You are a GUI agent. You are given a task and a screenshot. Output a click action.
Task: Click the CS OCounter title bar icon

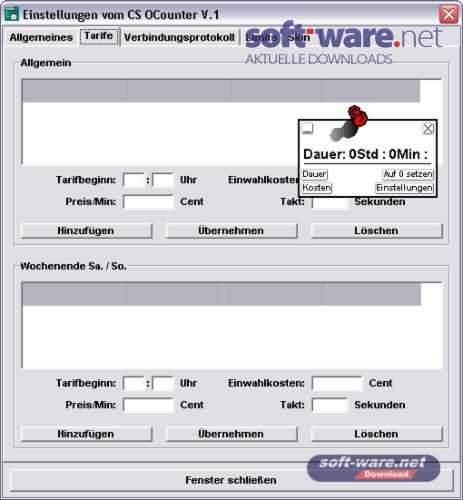point(11,14)
